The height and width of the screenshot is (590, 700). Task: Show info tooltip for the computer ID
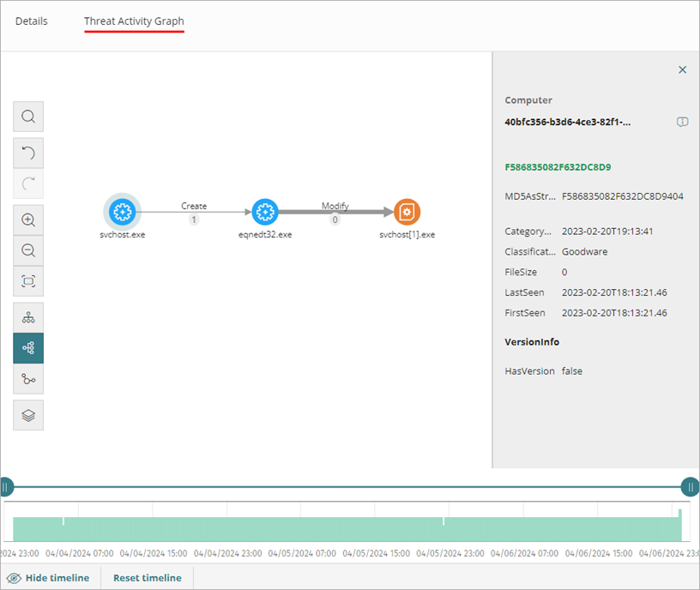pos(682,122)
